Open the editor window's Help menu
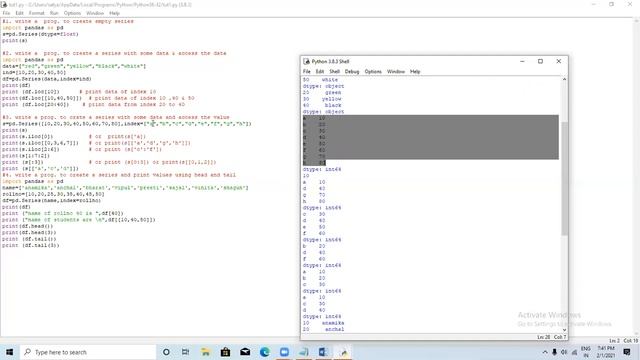This screenshot has width=640, height=360. [114, 13]
